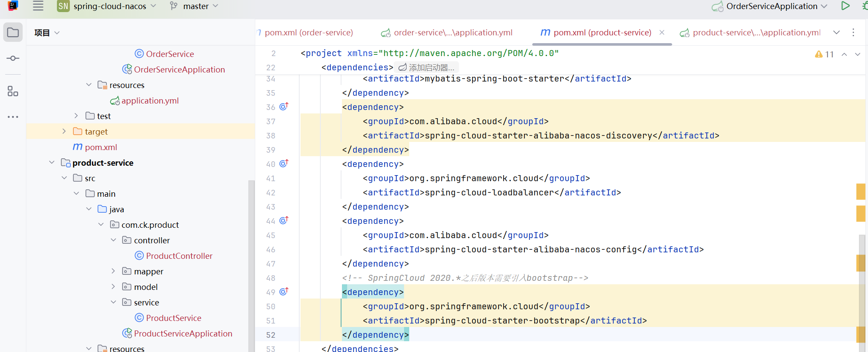Collapse the controller package
868x352 pixels.
coord(113,240)
